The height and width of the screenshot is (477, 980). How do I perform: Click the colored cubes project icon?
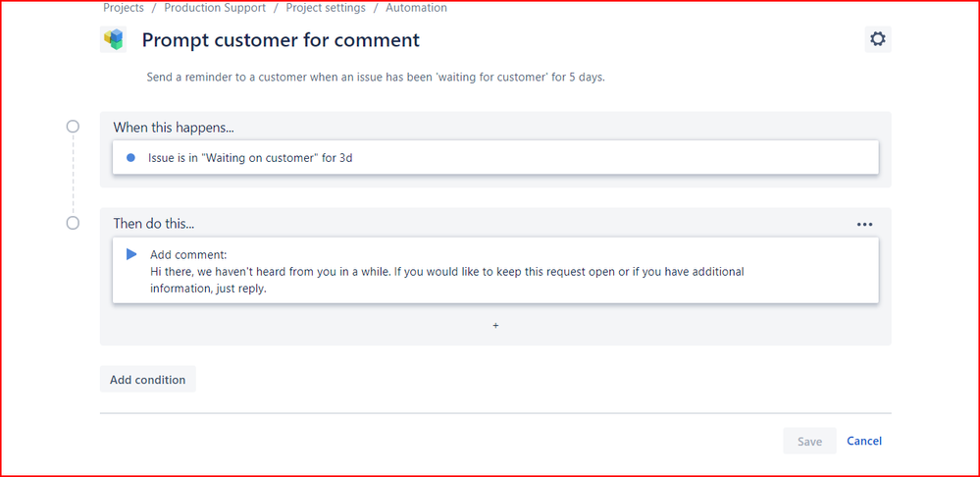tap(113, 39)
